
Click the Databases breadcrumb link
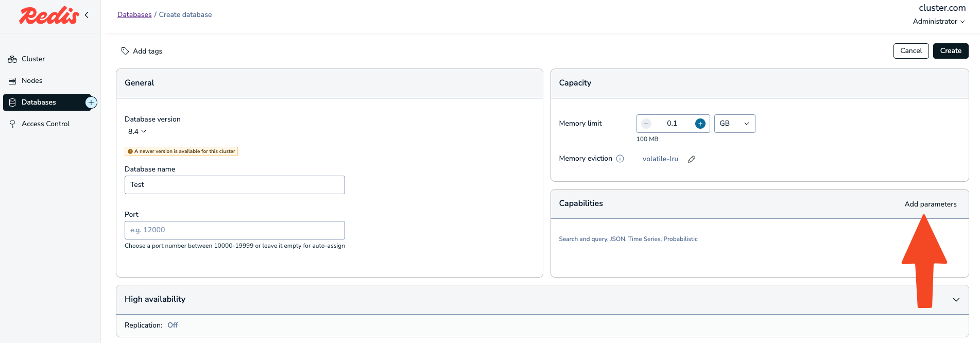[x=134, y=14]
